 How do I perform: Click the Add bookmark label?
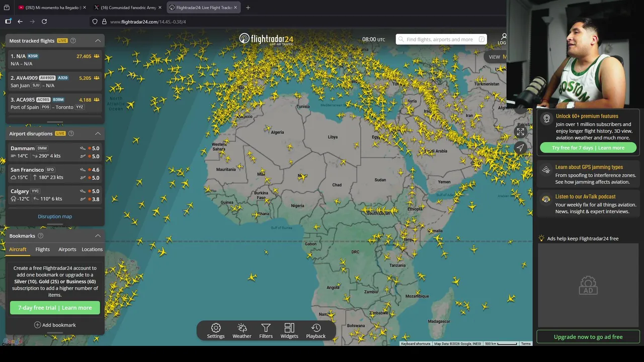59,325
